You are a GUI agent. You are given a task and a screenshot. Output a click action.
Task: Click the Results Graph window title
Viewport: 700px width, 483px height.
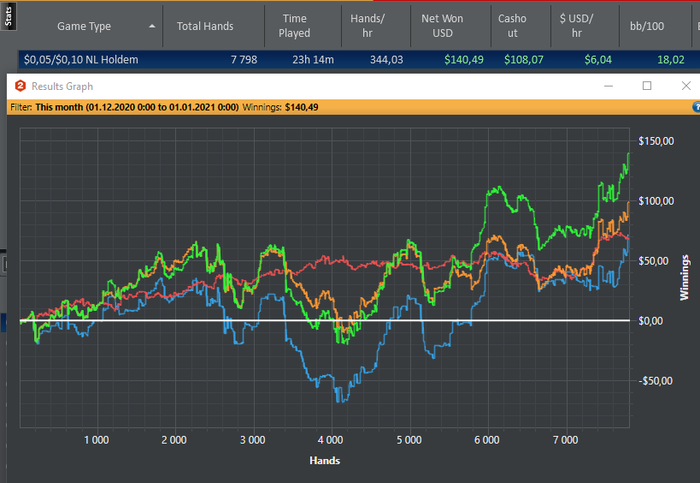(x=62, y=86)
